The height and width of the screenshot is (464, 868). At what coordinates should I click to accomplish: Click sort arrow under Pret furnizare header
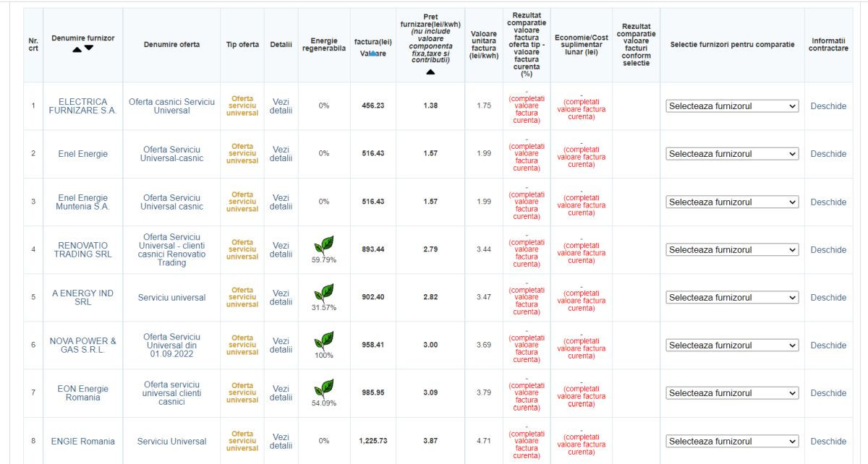430,72
